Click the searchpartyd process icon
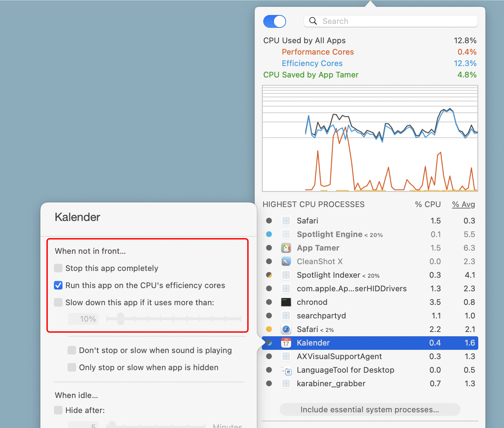Image resolution: width=504 pixels, height=428 pixels. pyautogui.click(x=286, y=316)
